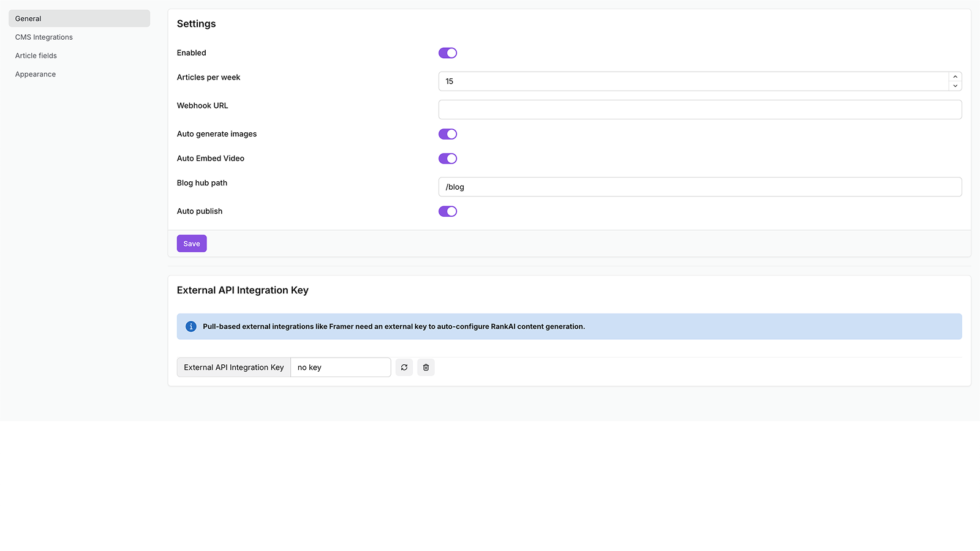Open the Appearance settings
Image resolution: width=980 pixels, height=551 pixels.
(x=35, y=73)
